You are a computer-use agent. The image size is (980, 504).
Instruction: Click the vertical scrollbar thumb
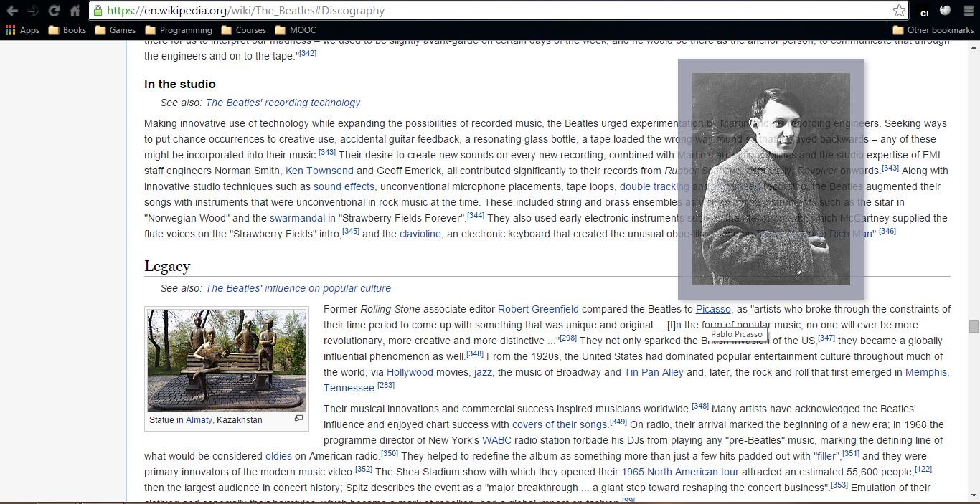974,326
